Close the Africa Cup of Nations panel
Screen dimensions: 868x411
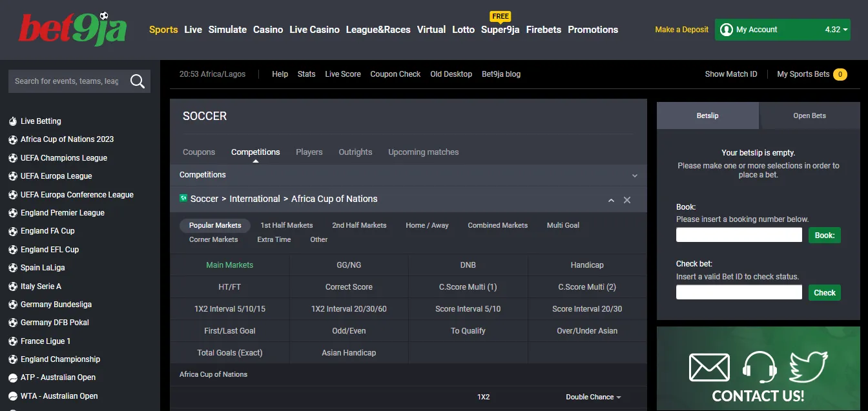pos(626,200)
